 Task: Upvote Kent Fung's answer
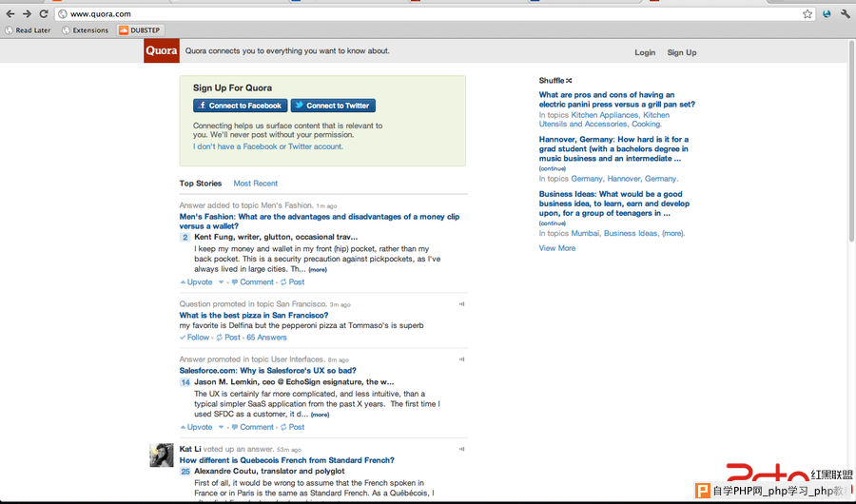coord(197,282)
